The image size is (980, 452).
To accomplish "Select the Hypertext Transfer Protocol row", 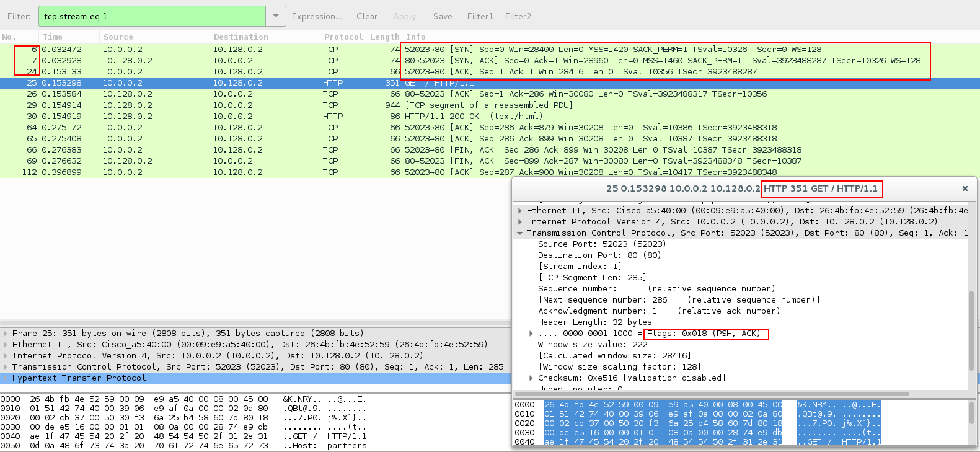I will 255,378.
